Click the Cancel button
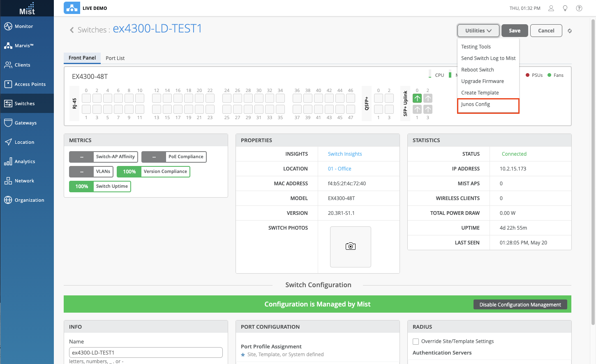Screen dimensions: 596x364 tap(546, 30)
